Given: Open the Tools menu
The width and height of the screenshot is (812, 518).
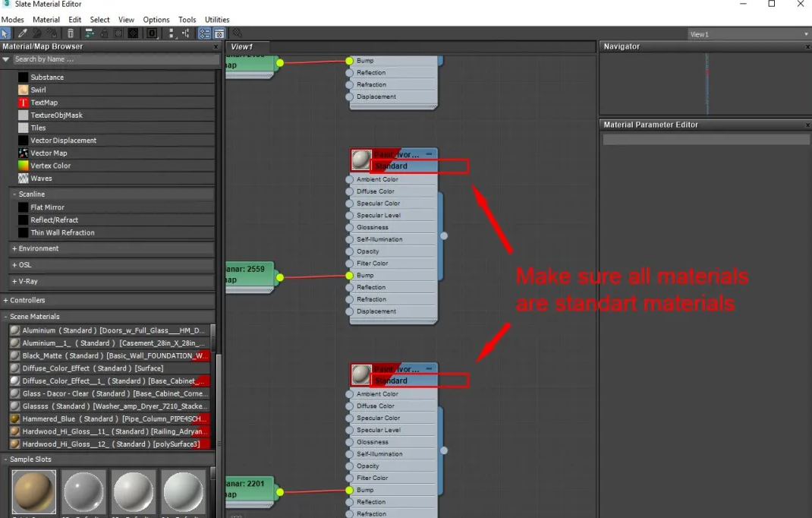Looking at the screenshot, I should (x=187, y=20).
